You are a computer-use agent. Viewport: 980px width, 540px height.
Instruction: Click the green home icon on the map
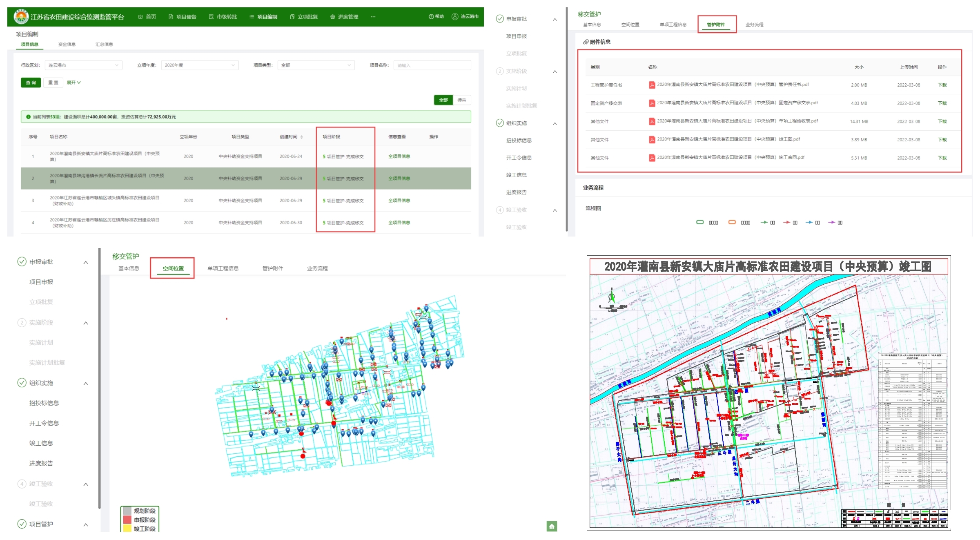552,527
